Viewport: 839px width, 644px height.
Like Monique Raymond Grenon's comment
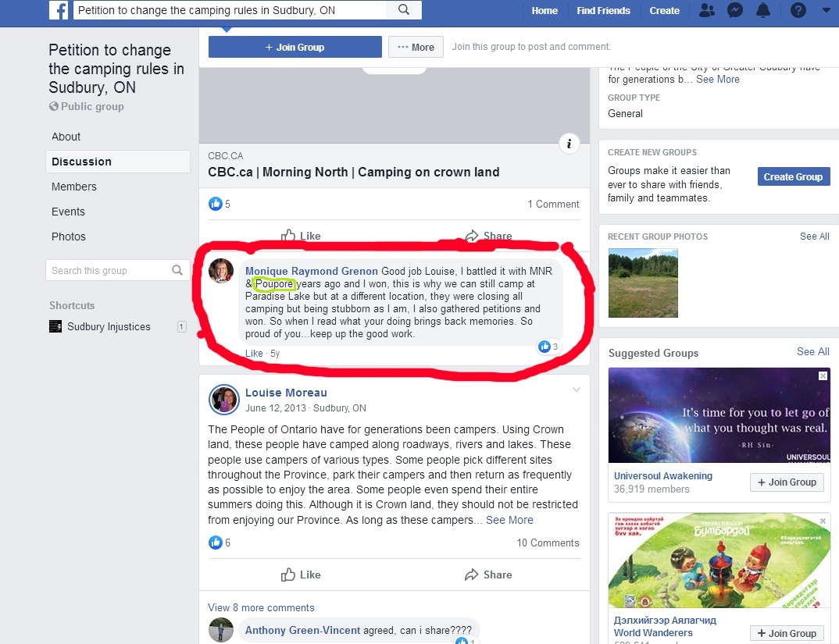coord(254,353)
